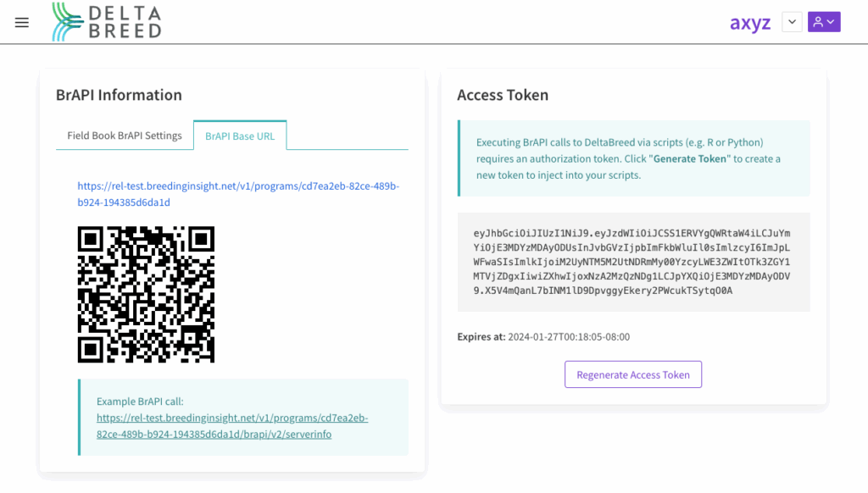Click the person icon in the purple account button
This screenshot has height=493, width=868.
pos(818,22)
